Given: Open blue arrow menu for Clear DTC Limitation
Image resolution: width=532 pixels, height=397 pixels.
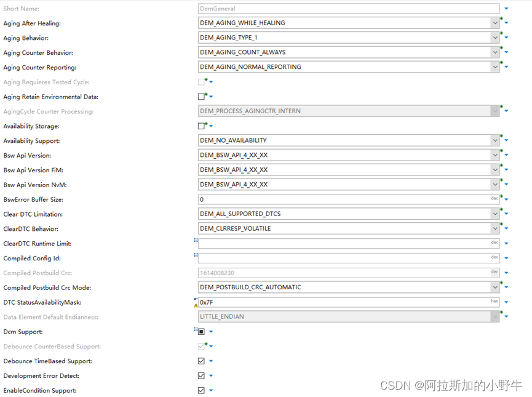Looking at the screenshot, I should pos(506,214).
